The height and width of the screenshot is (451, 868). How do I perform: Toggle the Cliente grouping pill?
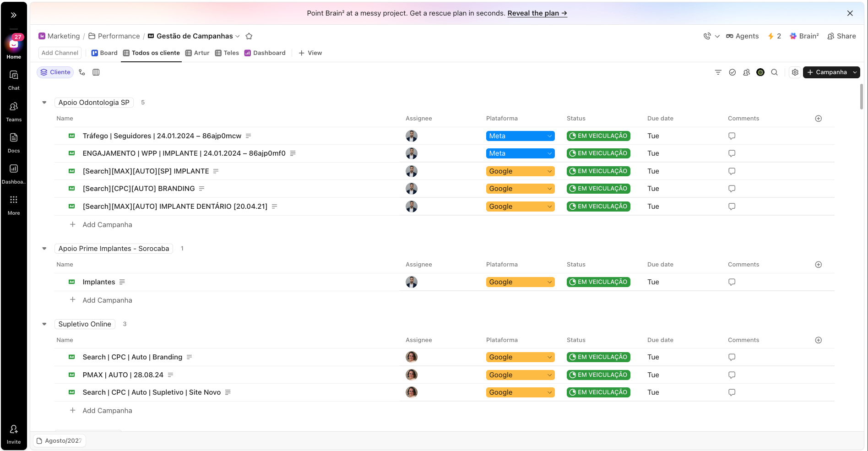tap(55, 72)
